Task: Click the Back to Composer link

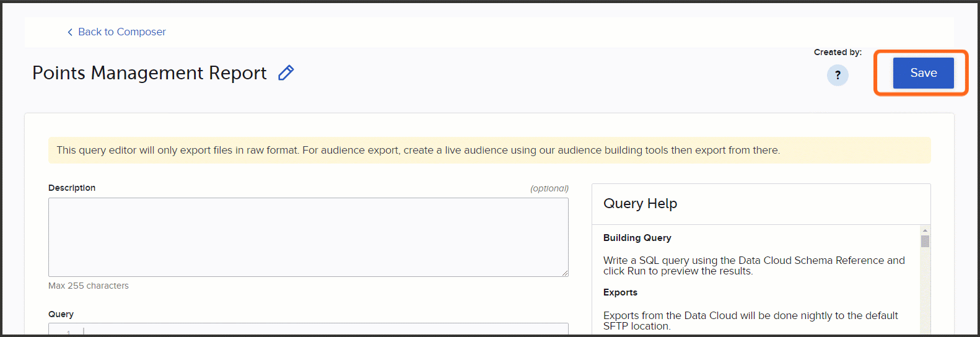Action: coord(122,32)
